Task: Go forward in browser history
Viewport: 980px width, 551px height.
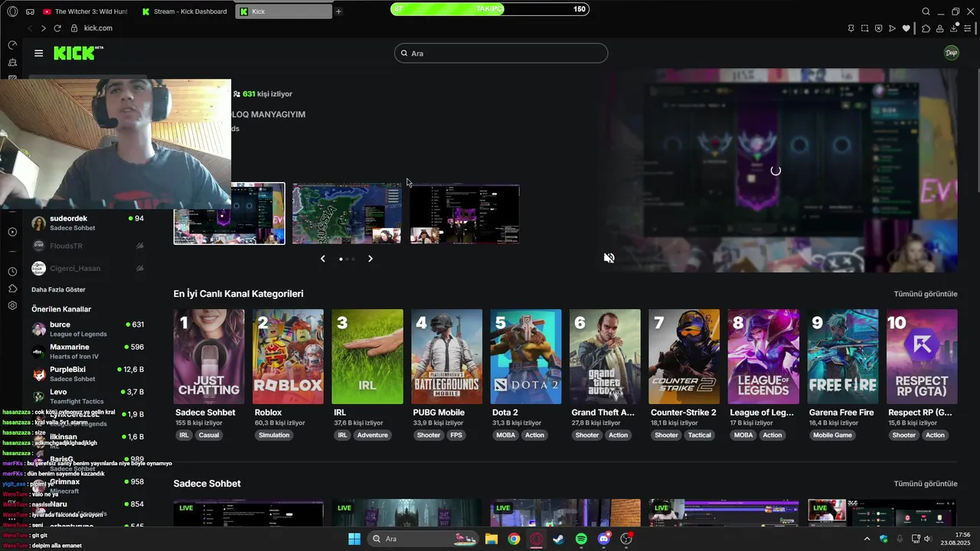Action: coord(43,28)
